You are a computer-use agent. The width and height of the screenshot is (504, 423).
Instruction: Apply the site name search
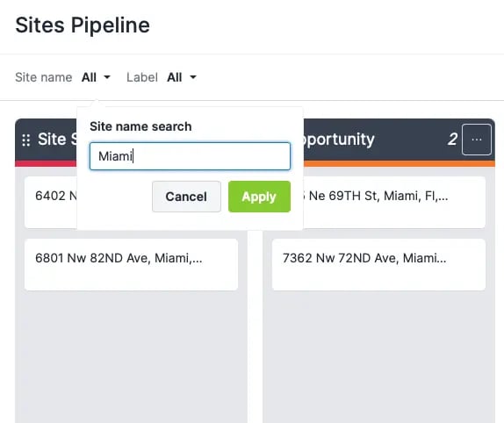[x=259, y=197]
